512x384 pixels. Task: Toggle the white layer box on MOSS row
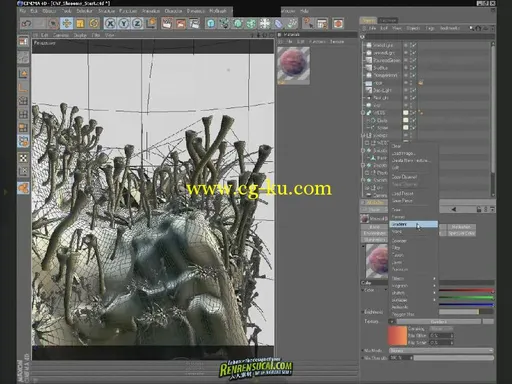click(406, 113)
